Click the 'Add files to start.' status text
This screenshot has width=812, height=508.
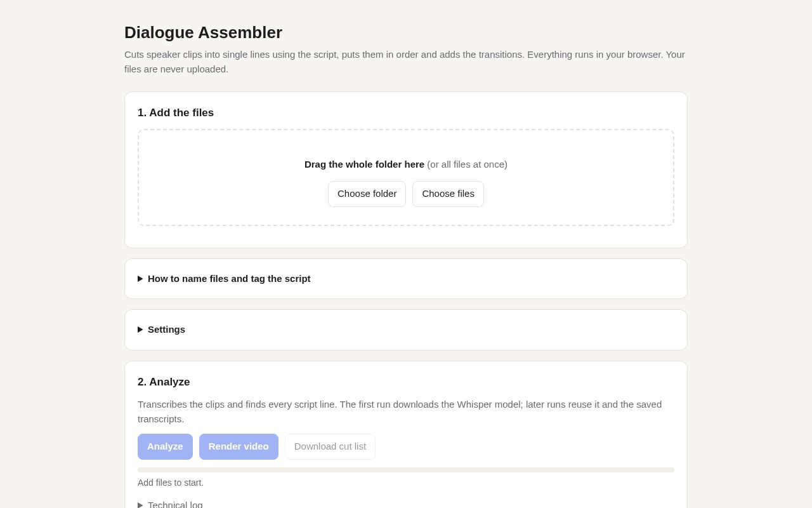[171, 483]
